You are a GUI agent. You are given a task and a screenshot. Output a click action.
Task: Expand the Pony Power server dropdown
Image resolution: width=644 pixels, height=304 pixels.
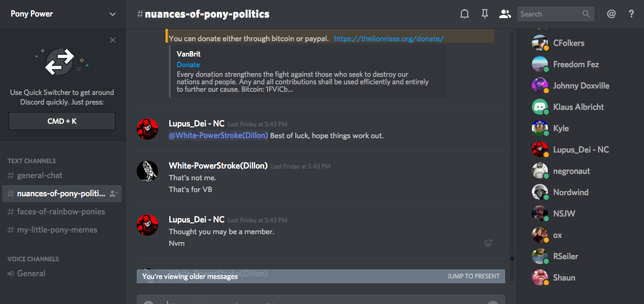tap(112, 14)
